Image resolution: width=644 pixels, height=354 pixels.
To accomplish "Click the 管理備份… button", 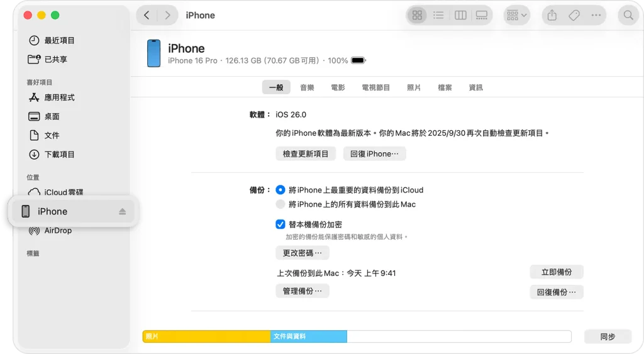I will click(x=303, y=290).
